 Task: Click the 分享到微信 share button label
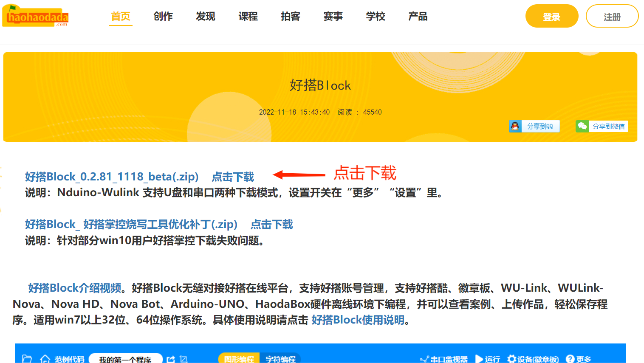608,126
